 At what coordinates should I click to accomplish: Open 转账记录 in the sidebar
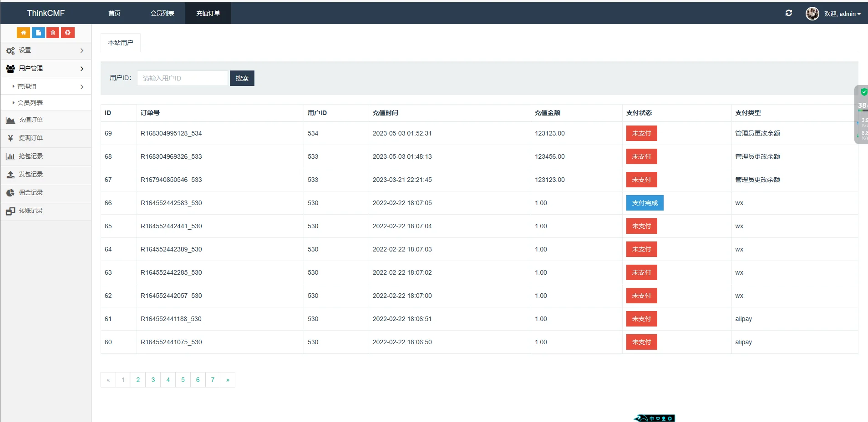click(x=30, y=211)
